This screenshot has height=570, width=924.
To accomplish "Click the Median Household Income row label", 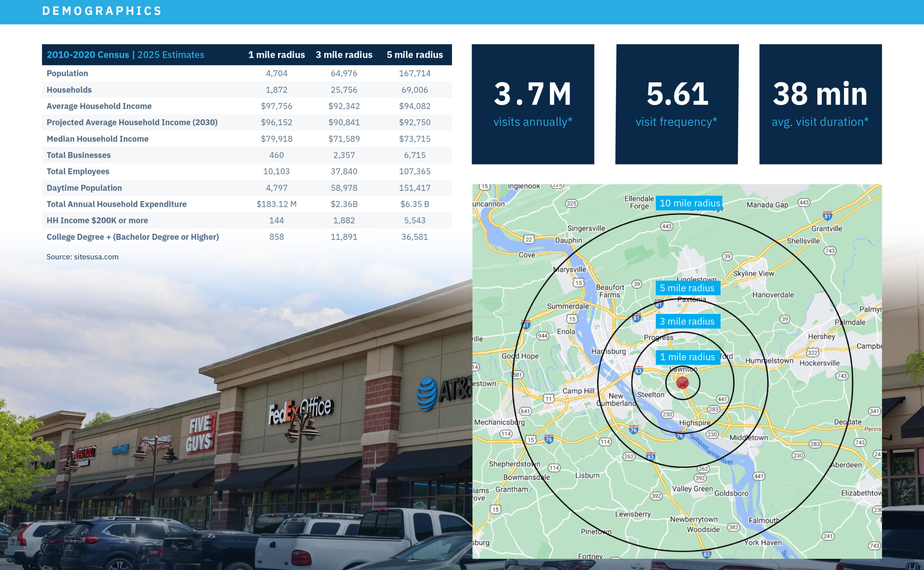I will pos(97,139).
